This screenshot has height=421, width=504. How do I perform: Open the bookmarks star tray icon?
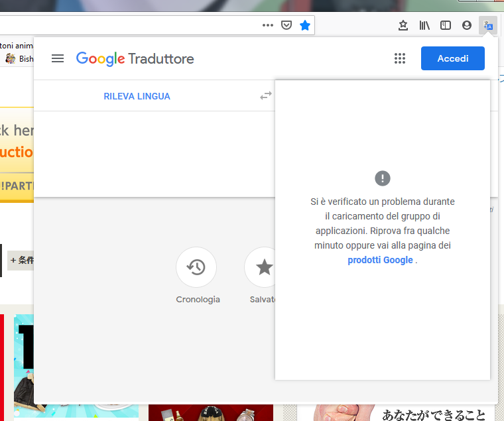coord(403,25)
